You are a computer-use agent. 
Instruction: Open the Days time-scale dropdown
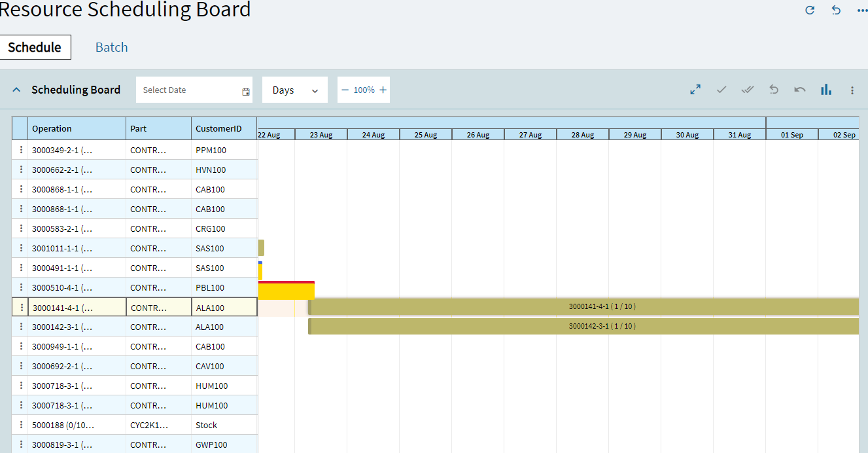294,90
